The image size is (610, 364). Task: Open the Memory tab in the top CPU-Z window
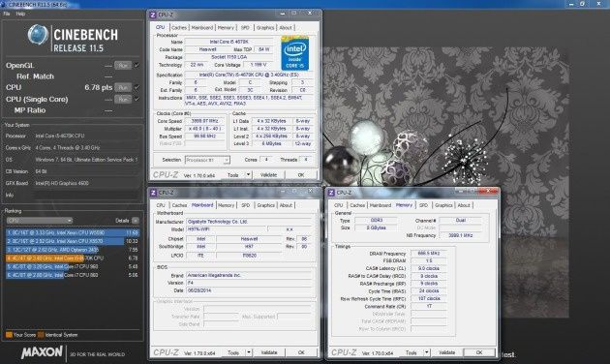(226, 28)
